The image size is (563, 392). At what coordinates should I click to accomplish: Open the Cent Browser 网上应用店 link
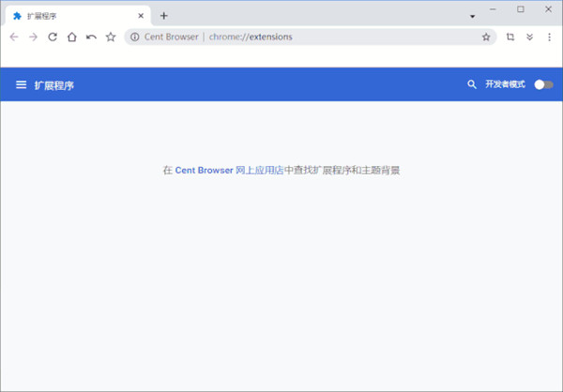(x=229, y=171)
